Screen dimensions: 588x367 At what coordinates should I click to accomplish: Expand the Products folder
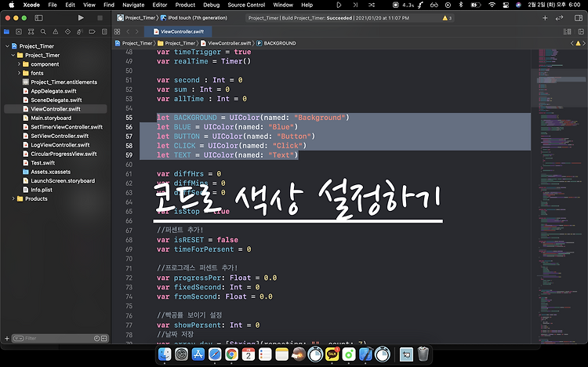[x=13, y=198]
